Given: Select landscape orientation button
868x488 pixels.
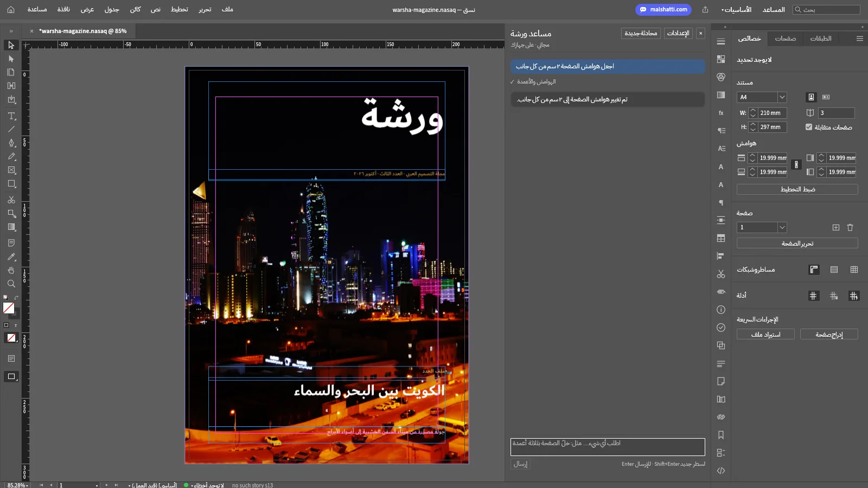Looking at the screenshot, I should tap(826, 97).
